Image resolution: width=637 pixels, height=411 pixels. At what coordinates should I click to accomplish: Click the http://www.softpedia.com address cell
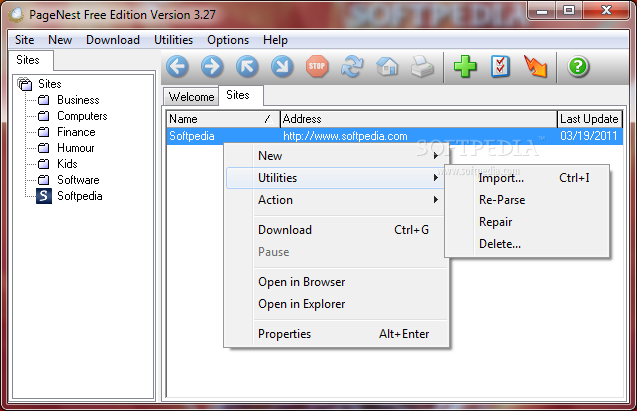point(345,136)
